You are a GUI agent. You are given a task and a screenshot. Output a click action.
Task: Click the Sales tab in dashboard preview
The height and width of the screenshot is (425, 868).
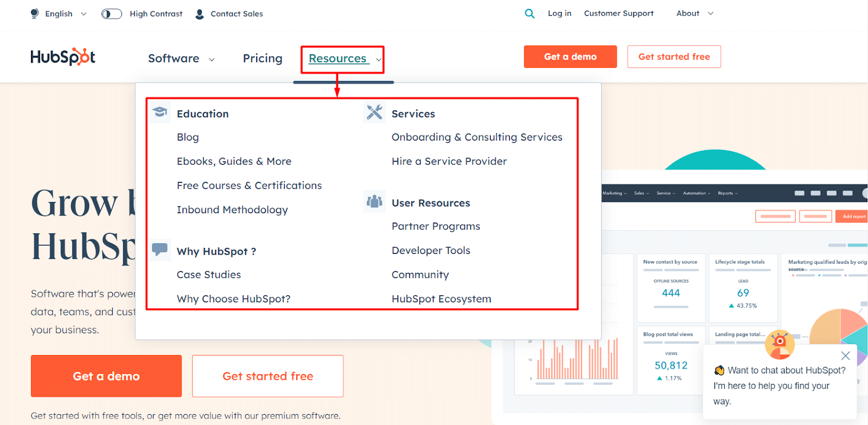(641, 193)
